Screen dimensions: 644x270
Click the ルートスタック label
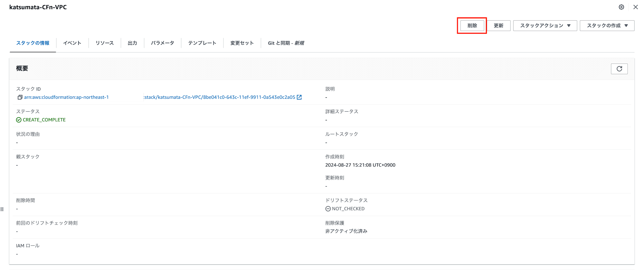[x=342, y=134]
